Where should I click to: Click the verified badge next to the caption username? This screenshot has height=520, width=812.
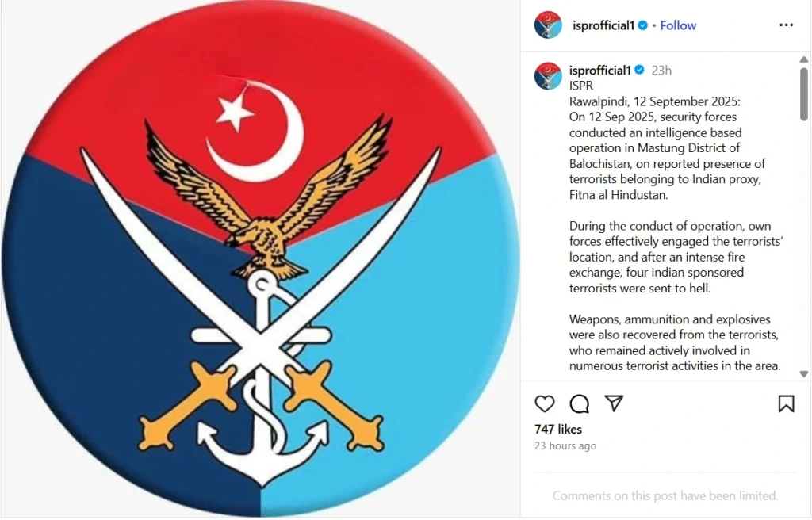click(x=640, y=70)
